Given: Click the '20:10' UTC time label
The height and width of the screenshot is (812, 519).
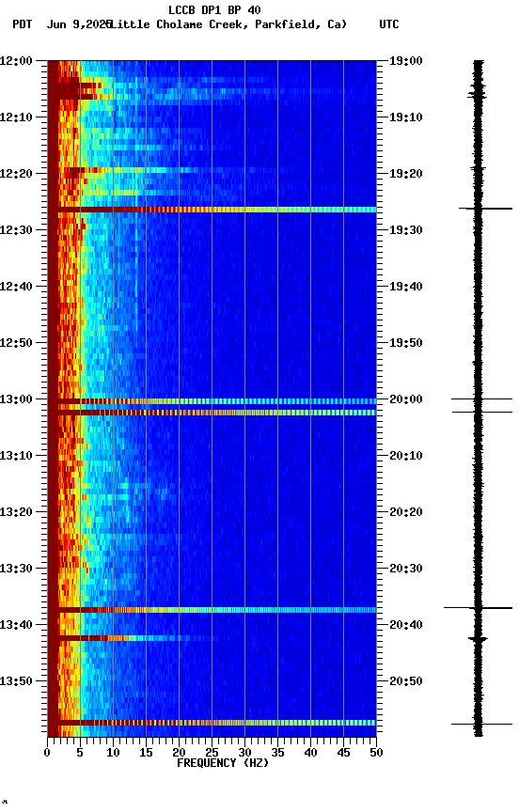Looking at the screenshot, I should (406, 456).
